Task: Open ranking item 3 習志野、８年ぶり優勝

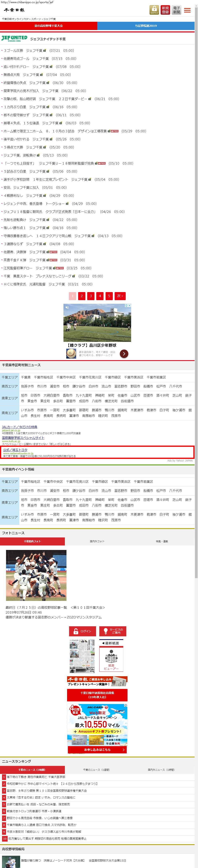Action: coord(47,790)
